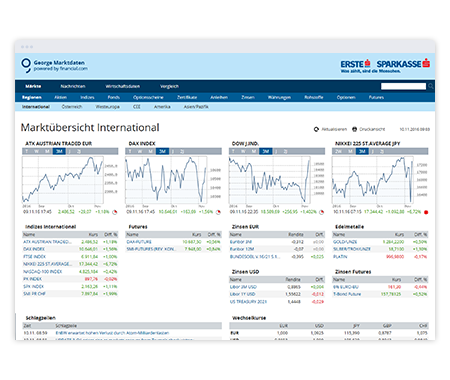Viewport: 450px width, 380px height.
Task: Open the Druckansicht print icon
Action: (x=354, y=129)
